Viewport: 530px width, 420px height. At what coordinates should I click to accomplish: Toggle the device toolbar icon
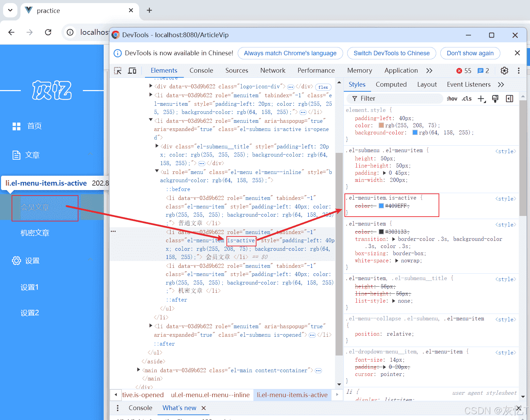[x=132, y=71]
